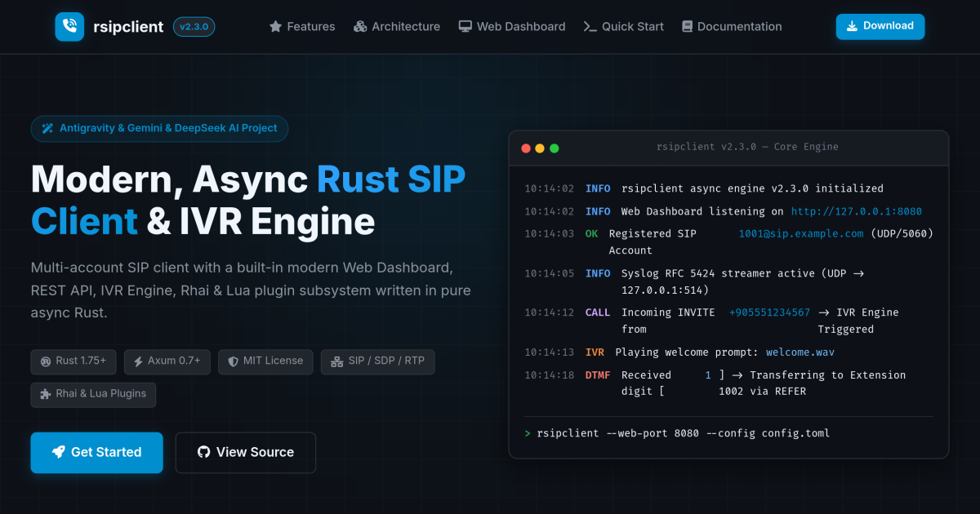Open the Architecture nav item
Screen dimensions: 980x514
397,27
